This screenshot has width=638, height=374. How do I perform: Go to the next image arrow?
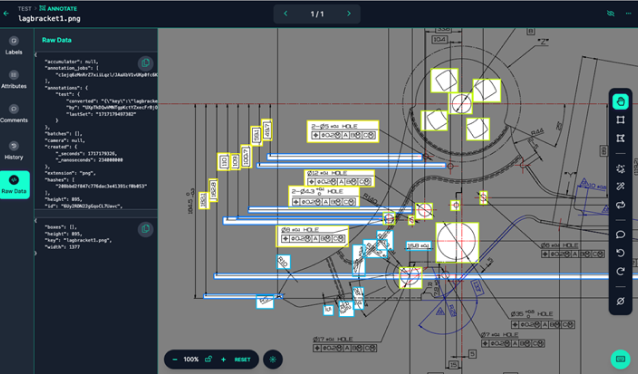pyautogui.click(x=349, y=13)
